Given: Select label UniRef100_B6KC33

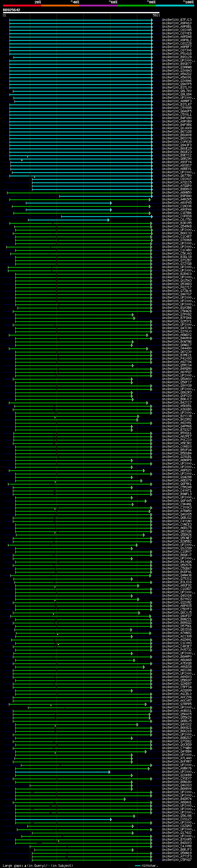Looking at the screenshot, I should tap(177, 233).
